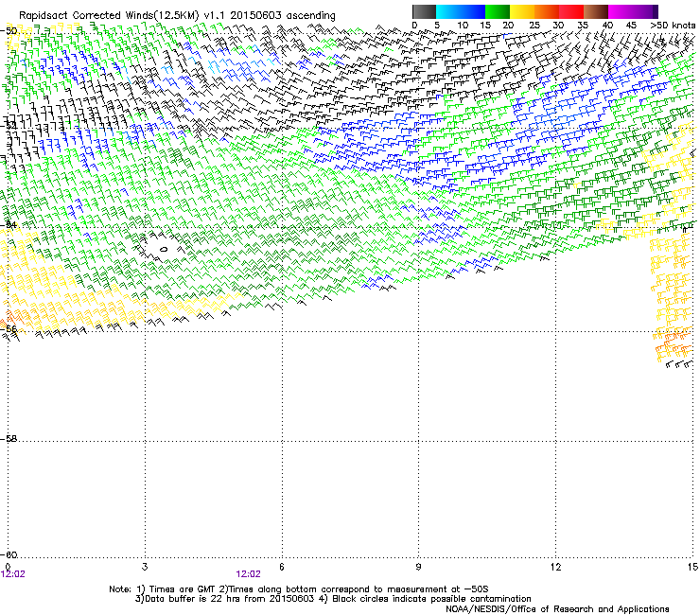700x615 pixels.
Task: Click the dark purple >50 knots swatch
Action: tap(656, 11)
